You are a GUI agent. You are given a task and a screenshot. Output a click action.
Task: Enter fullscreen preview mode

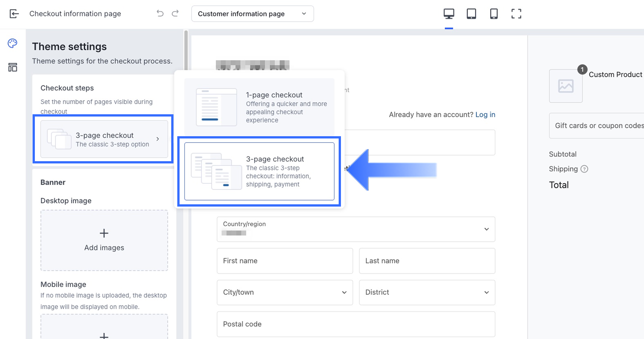pos(516,14)
